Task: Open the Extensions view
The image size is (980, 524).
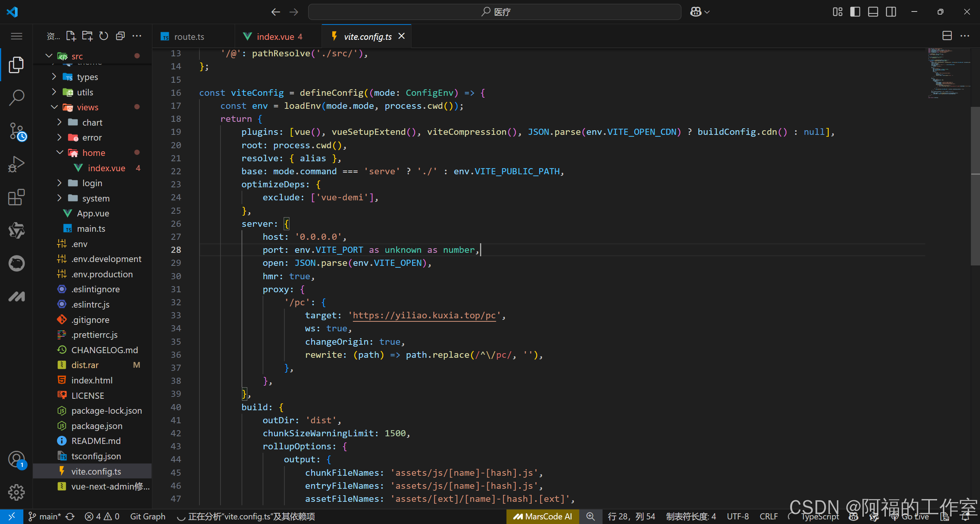Action: (x=16, y=198)
